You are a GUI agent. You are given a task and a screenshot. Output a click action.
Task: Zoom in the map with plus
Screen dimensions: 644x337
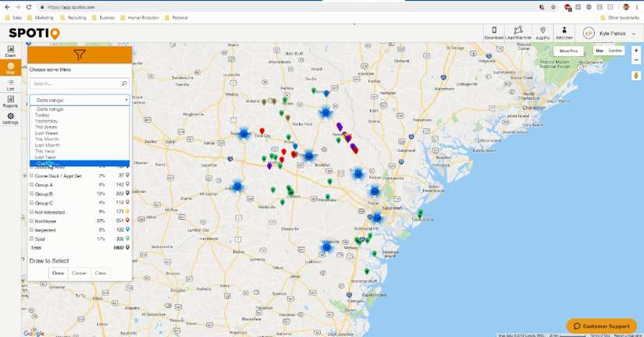pyautogui.click(x=636, y=51)
